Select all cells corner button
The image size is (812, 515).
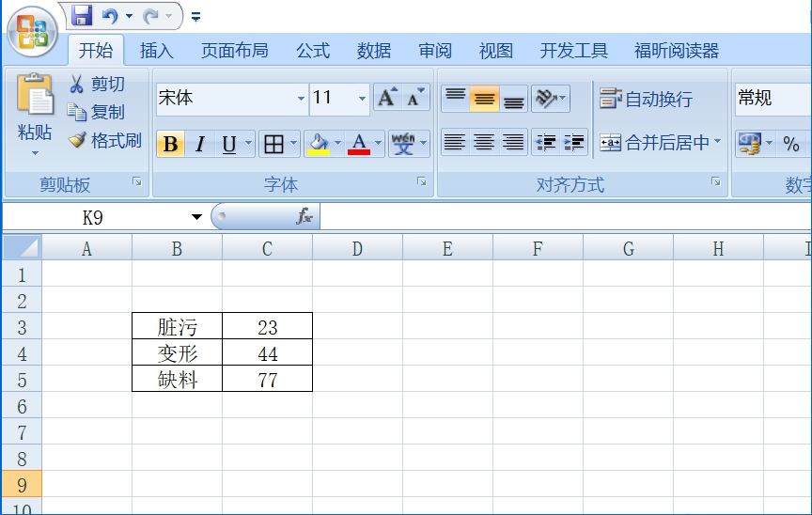point(22,247)
